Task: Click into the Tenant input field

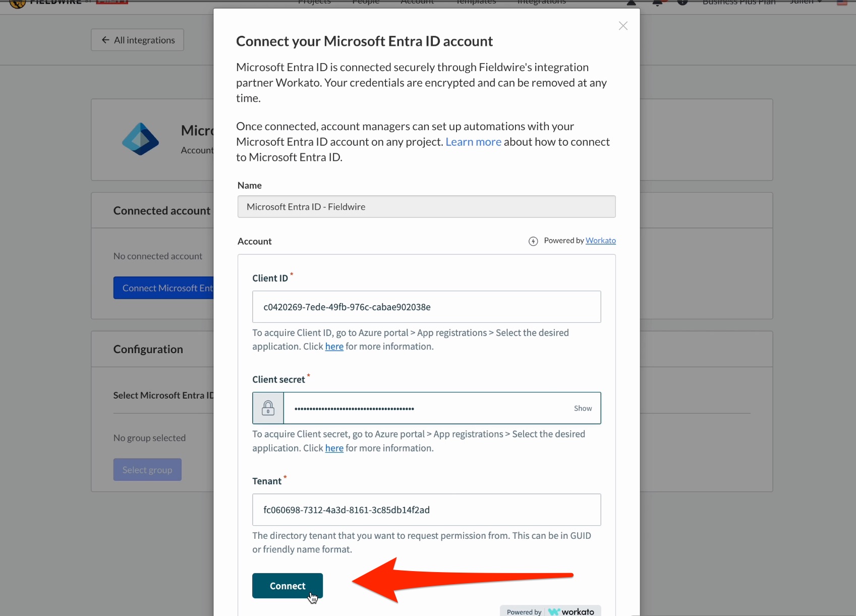Action: click(426, 510)
